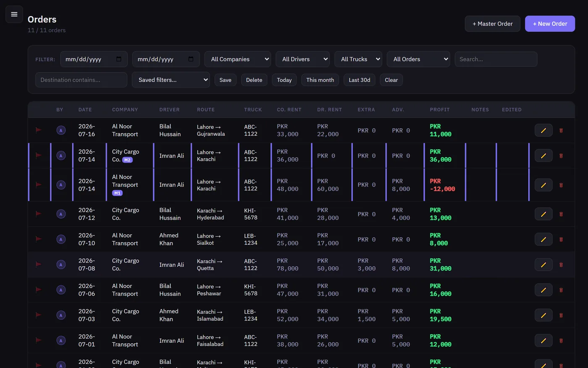Flag the Lahore to Peshawar order

click(39, 289)
